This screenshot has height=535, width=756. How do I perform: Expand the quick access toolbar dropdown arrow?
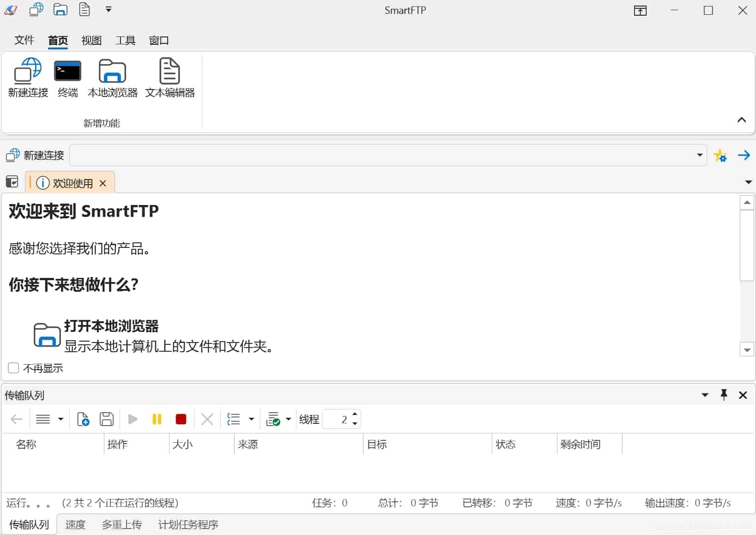109,9
